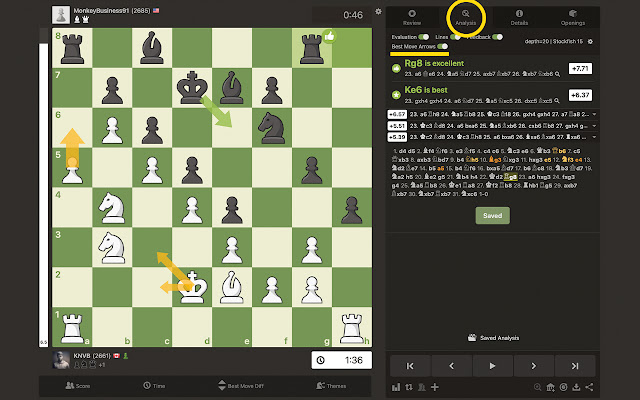Click the white 1:36 clock
Screen dimensions: 640x400
tap(342, 360)
